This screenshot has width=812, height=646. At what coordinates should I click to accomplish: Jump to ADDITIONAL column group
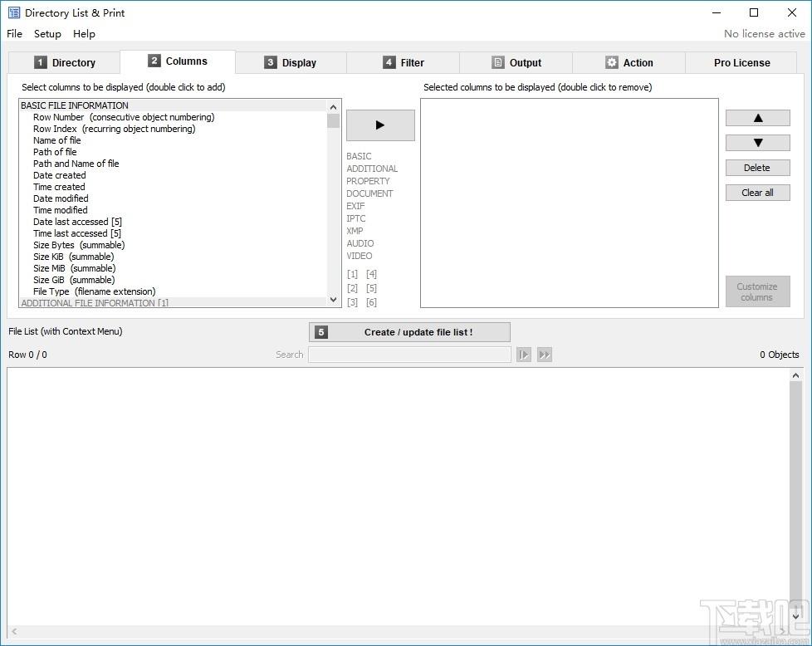click(372, 169)
